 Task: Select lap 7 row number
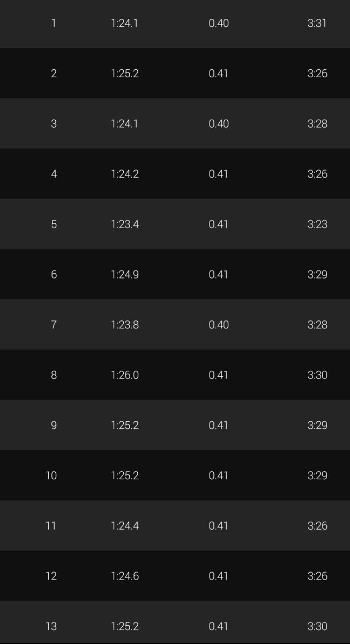point(54,325)
